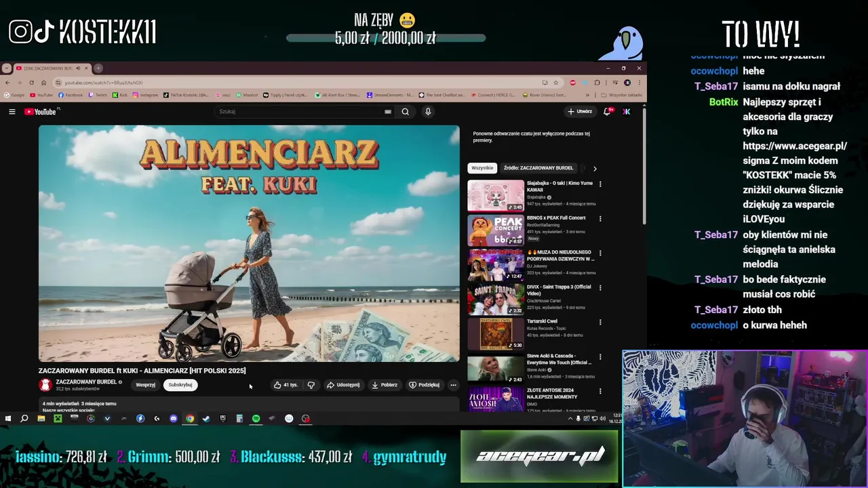Open Wszystkie zakładki bookmarks folder
The height and width of the screenshot is (488, 868).
621,95
